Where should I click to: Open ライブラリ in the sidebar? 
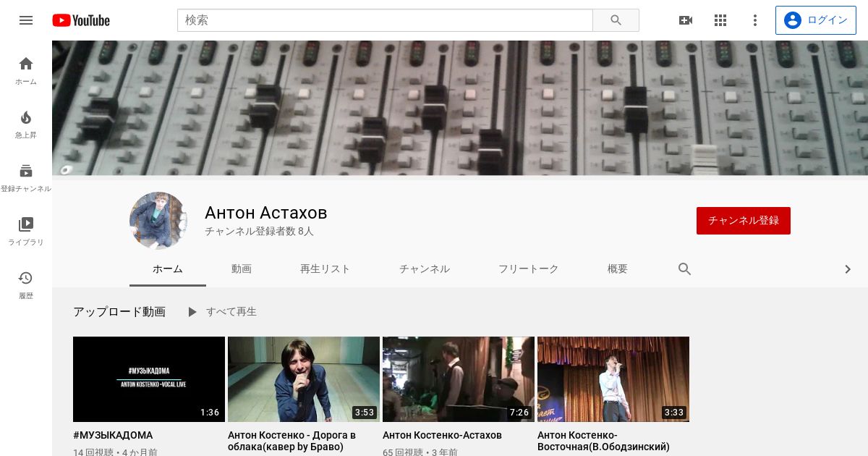pyautogui.click(x=26, y=232)
